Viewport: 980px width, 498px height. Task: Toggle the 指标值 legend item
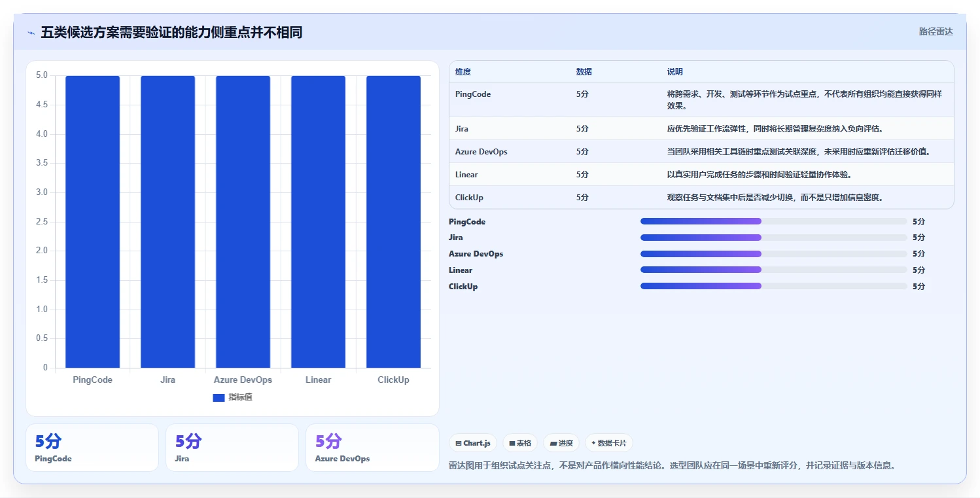[232, 397]
